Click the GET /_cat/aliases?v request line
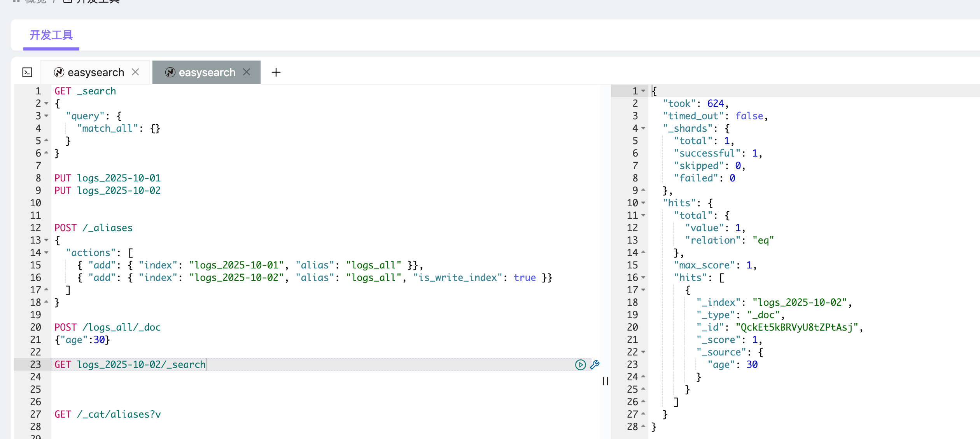Image resolution: width=980 pixels, height=439 pixels. (107, 414)
